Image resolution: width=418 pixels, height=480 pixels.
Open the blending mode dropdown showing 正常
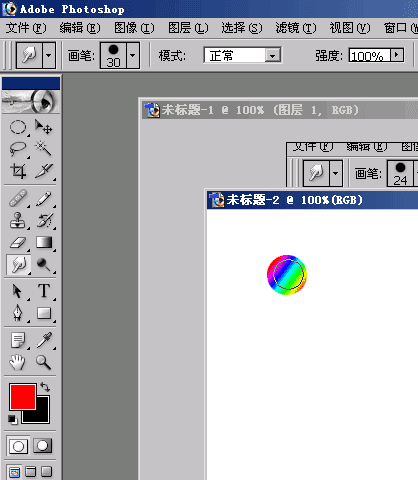243,55
